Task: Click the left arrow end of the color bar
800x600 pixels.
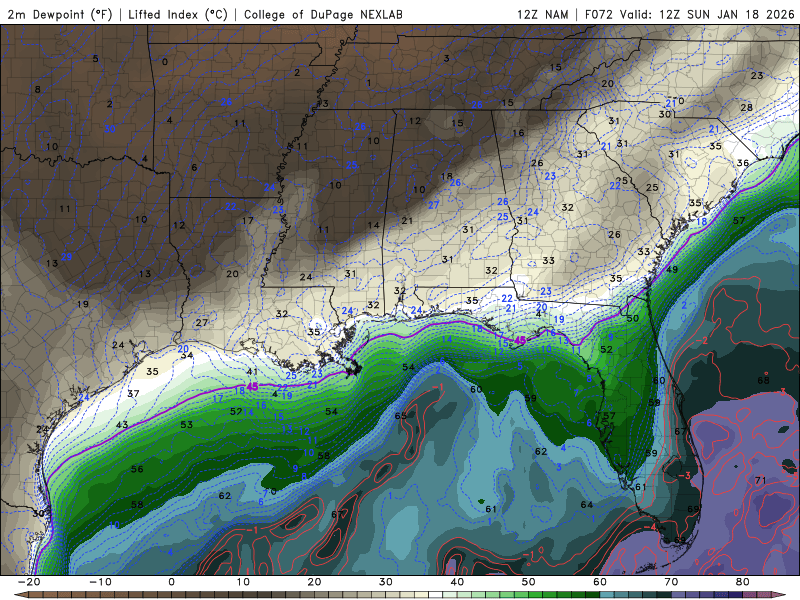Action: 20,595
